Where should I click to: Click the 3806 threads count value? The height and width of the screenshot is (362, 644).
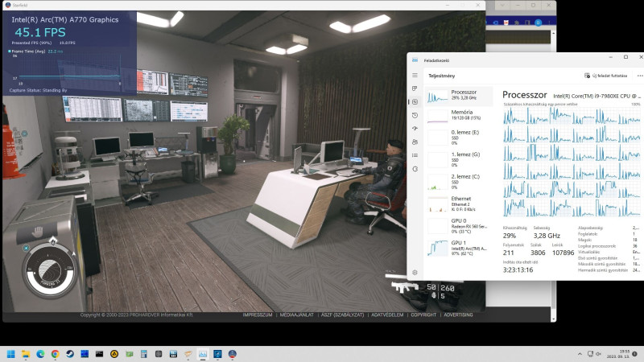tap(538, 253)
